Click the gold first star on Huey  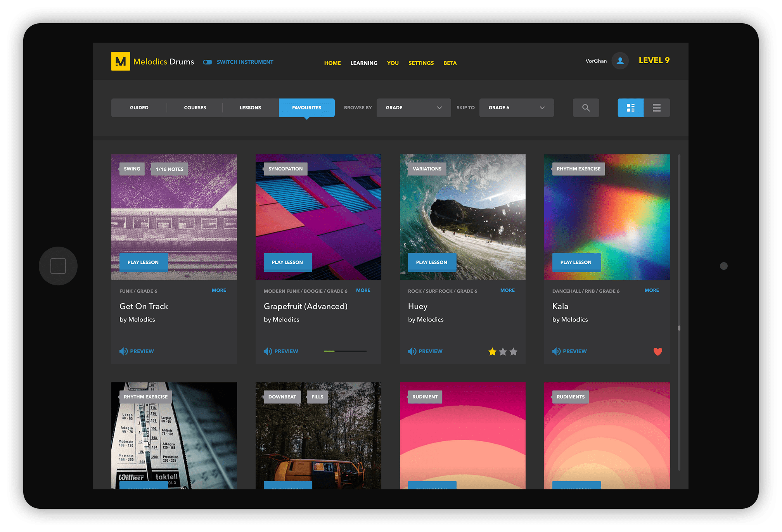[492, 352]
